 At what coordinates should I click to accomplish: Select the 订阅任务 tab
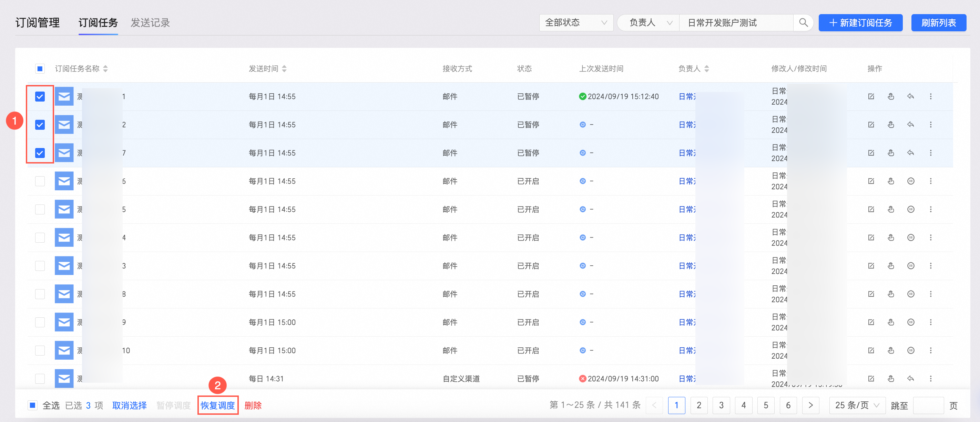[98, 23]
